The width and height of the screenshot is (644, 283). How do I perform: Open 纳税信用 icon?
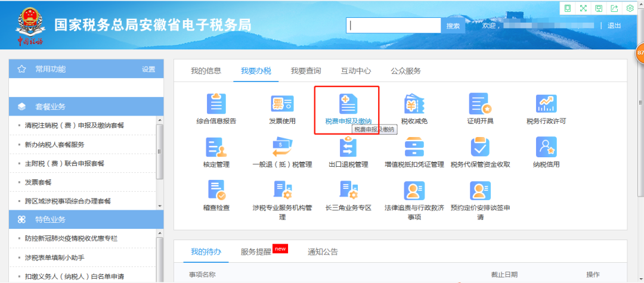(546, 147)
